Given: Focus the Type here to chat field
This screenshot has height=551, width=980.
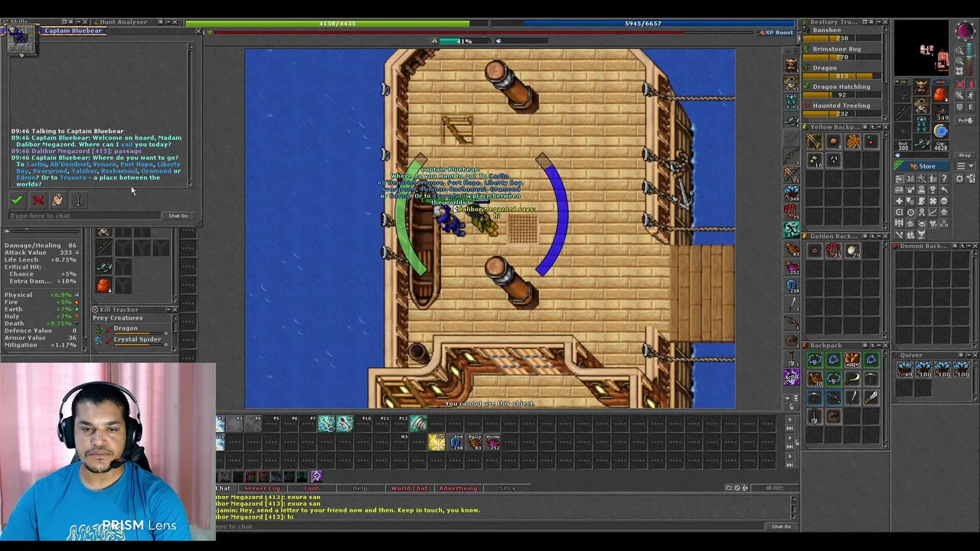Looking at the screenshot, I should pyautogui.click(x=85, y=216).
